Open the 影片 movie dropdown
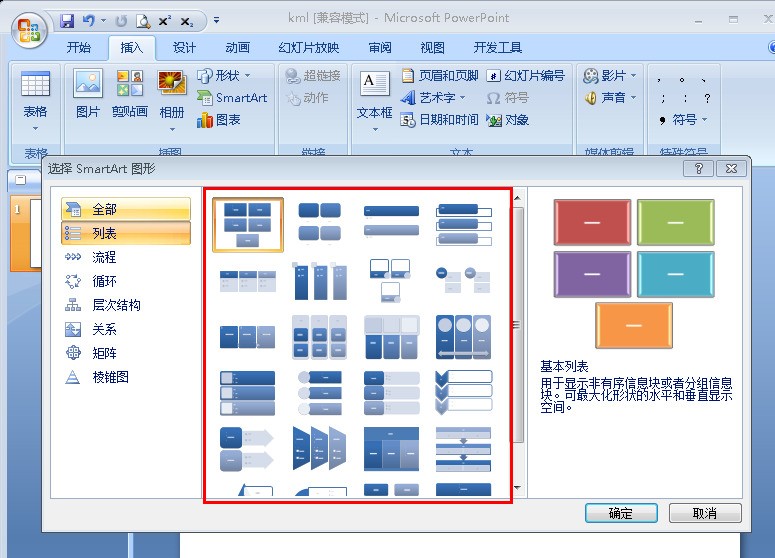The height and width of the screenshot is (558, 775). (x=634, y=75)
